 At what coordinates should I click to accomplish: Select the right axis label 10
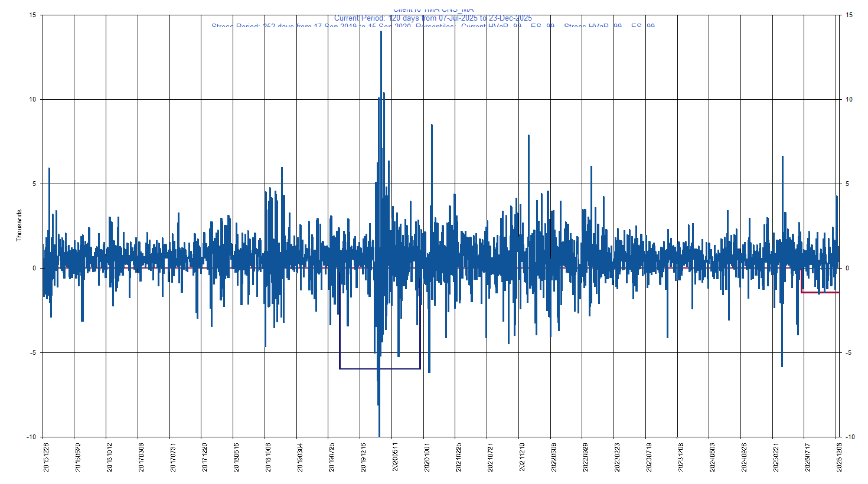tap(849, 99)
